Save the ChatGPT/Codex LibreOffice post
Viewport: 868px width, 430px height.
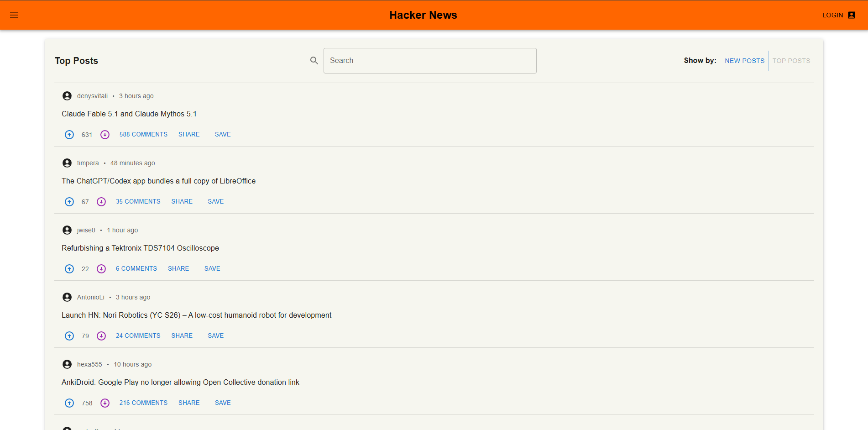pyautogui.click(x=215, y=202)
